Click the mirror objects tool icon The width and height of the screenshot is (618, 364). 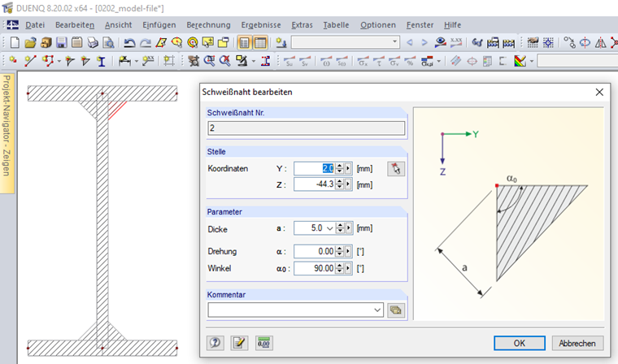click(x=600, y=42)
